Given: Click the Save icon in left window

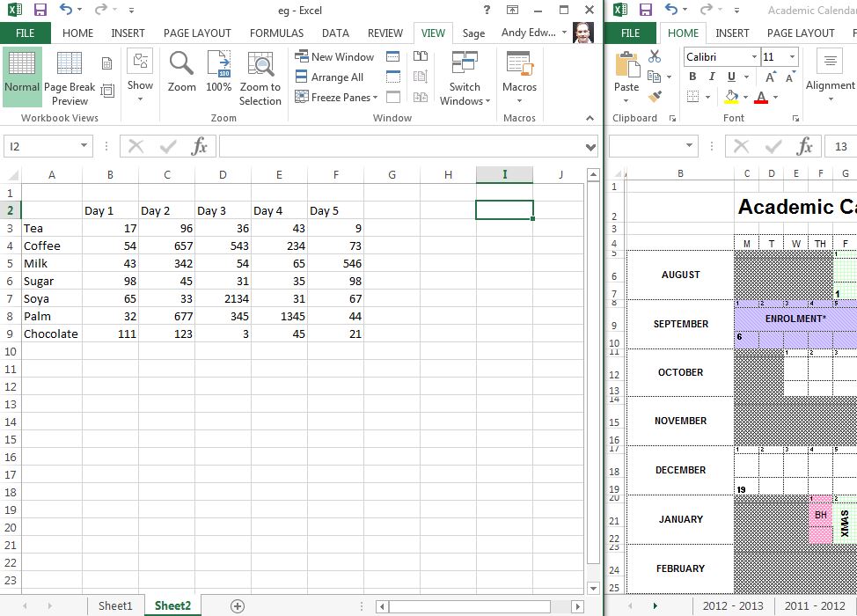Looking at the screenshot, I should point(40,10).
